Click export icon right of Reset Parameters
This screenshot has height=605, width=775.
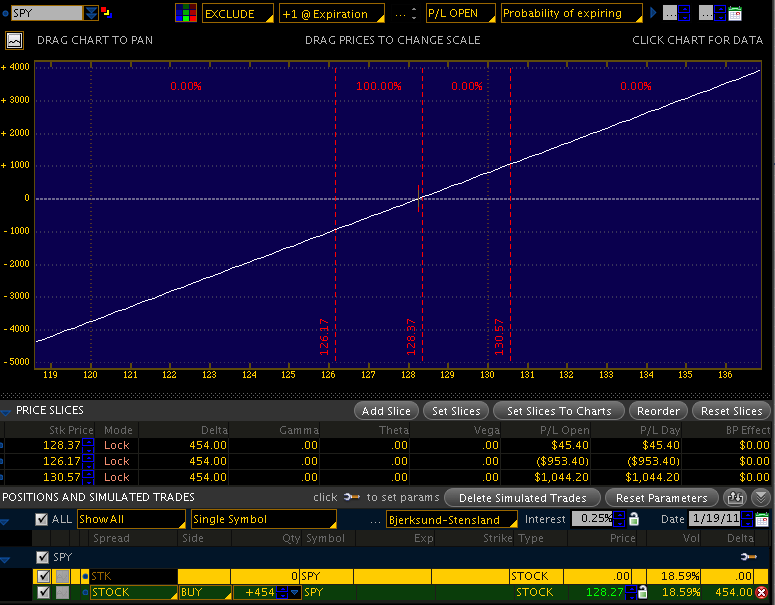click(x=737, y=497)
